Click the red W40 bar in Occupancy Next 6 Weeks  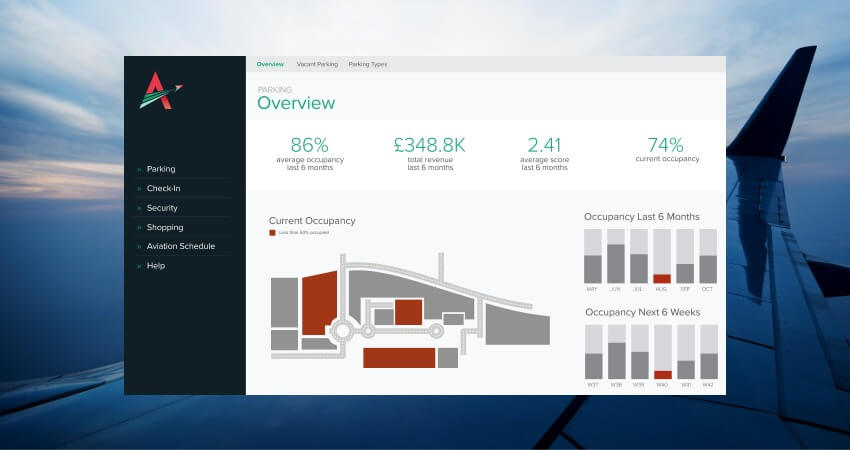663,375
